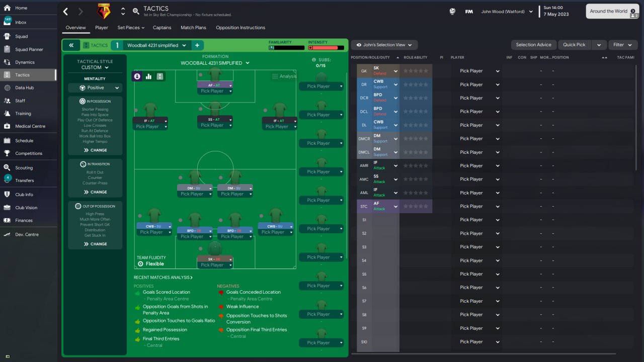The image size is (644, 362).
Task: Click the Familiarity progress bar
Action: point(287,48)
